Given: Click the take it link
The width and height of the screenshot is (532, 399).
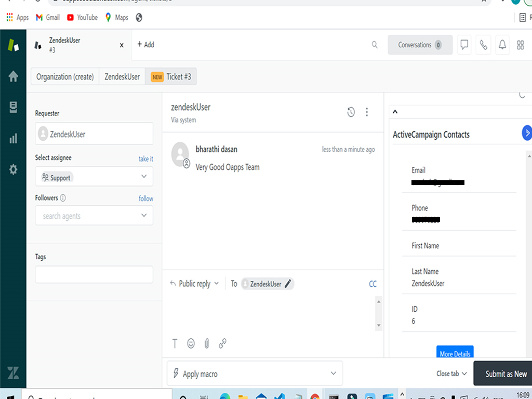Looking at the screenshot, I should [145, 159].
